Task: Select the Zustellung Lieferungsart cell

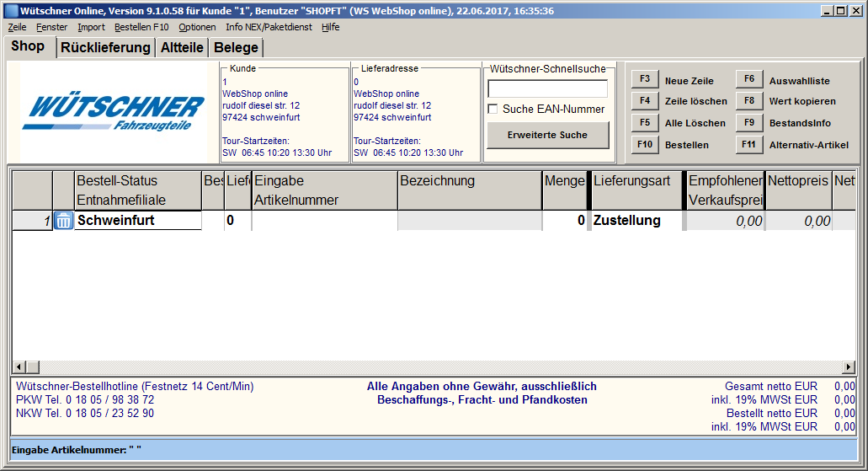Action: [x=636, y=221]
